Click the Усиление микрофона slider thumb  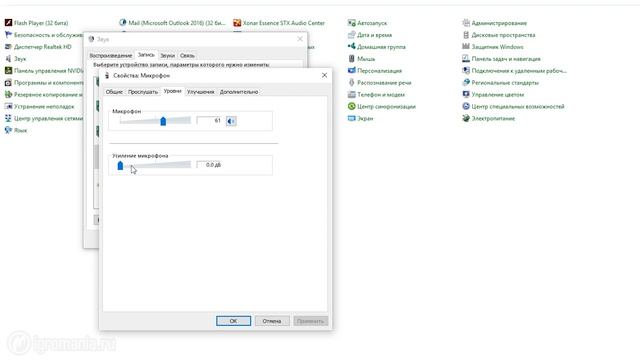(120, 165)
